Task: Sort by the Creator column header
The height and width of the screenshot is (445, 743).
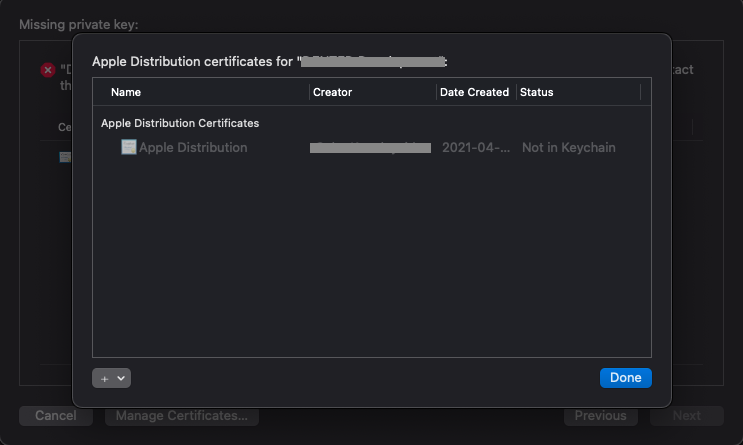Action: (x=332, y=92)
